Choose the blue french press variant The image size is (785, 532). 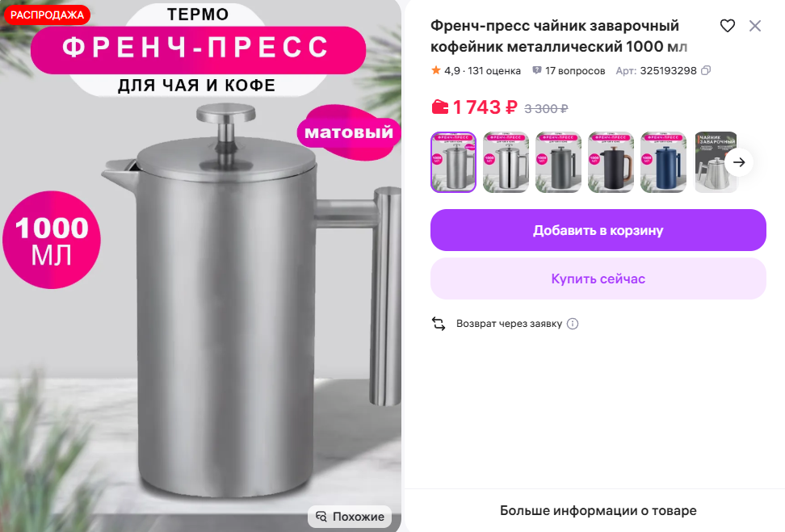pyautogui.click(x=664, y=162)
